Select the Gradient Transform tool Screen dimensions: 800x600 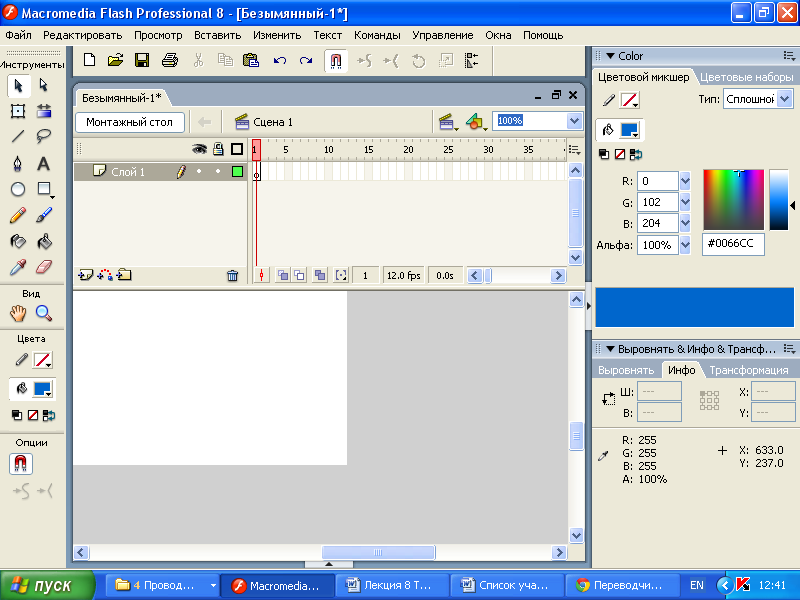click(x=44, y=111)
